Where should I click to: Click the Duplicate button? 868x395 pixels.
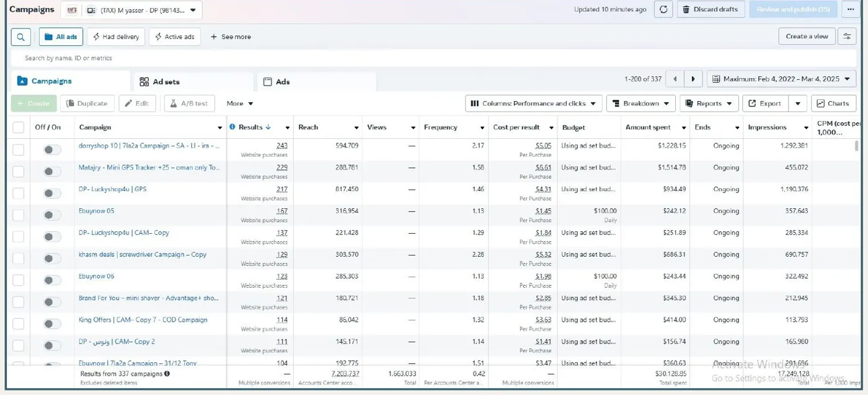pyautogui.click(x=87, y=104)
